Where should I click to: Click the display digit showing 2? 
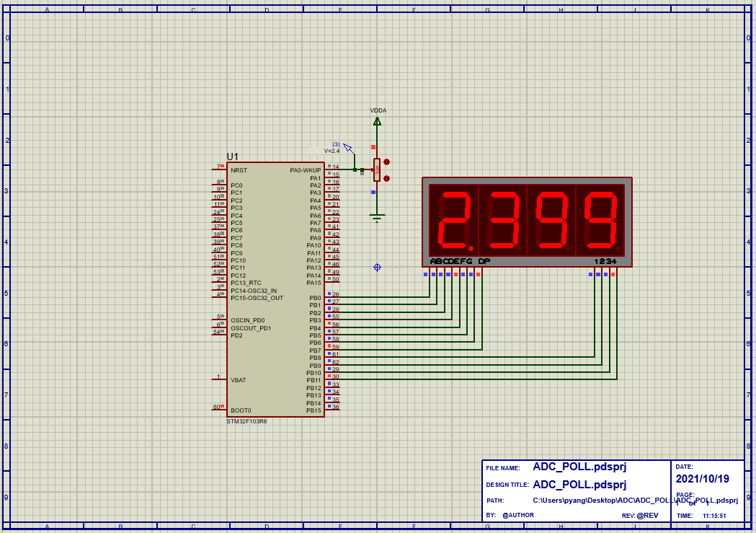click(x=454, y=220)
